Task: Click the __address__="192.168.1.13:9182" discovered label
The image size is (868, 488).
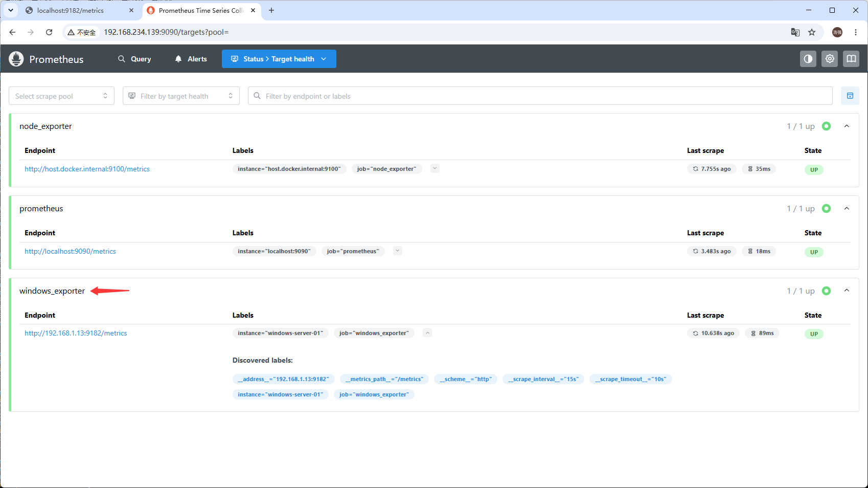Action: coord(284,379)
